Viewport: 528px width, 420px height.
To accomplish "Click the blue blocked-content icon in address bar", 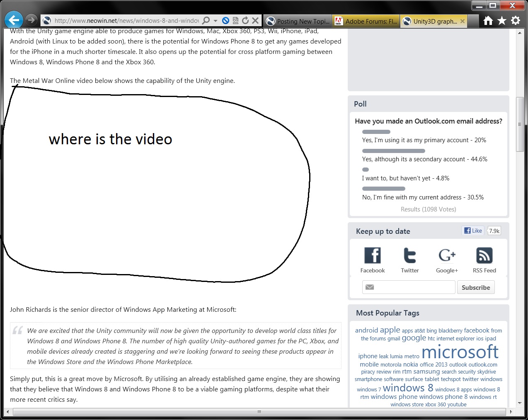I will (225, 20).
